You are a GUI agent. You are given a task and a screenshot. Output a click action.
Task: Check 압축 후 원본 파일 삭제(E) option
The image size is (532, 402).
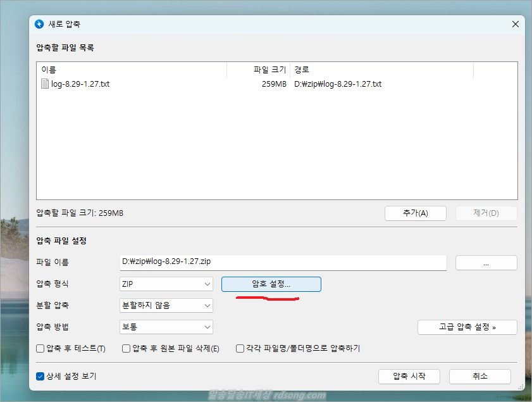coord(127,348)
